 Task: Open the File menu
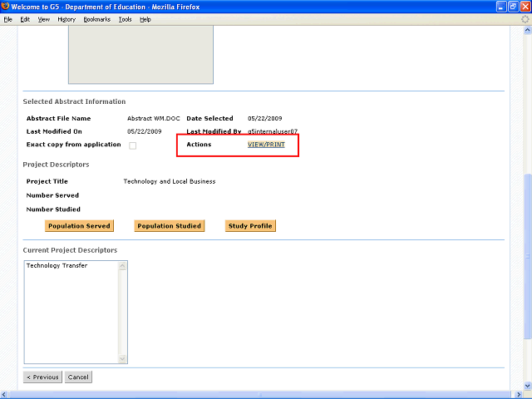pos(8,20)
